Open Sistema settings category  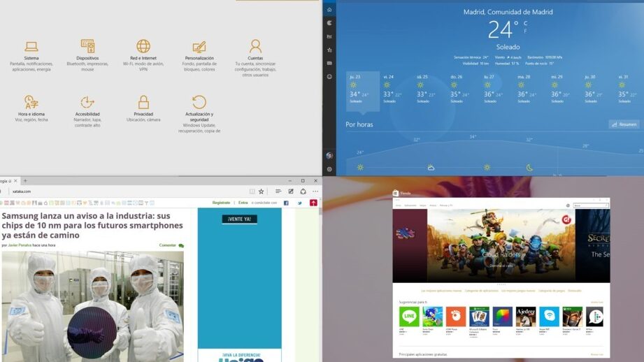click(x=31, y=56)
